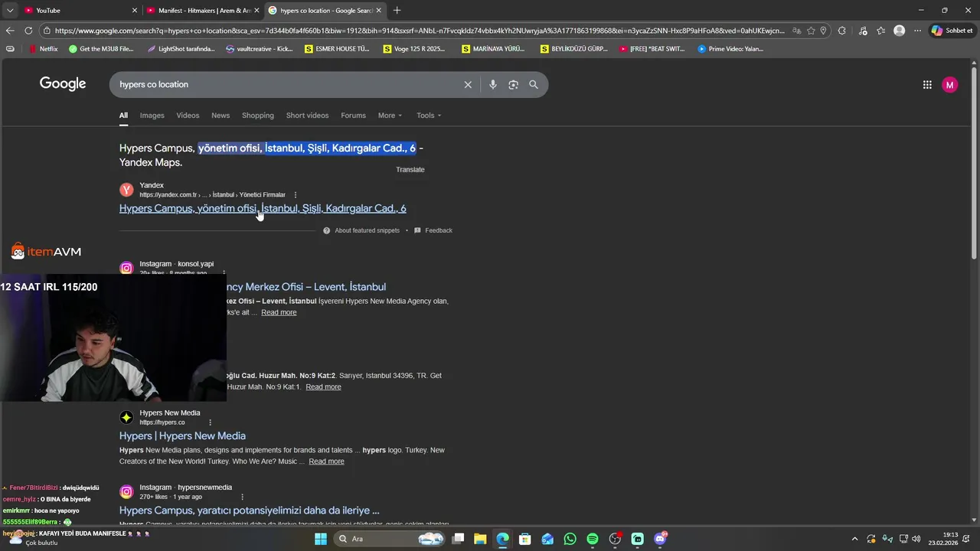
Task: Select the Videos search tab
Action: click(188, 116)
